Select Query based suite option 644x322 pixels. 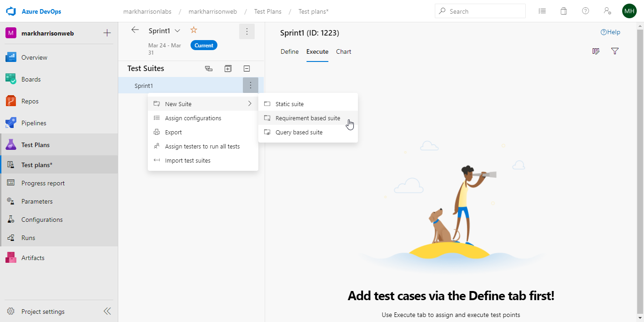tap(299, 133)
